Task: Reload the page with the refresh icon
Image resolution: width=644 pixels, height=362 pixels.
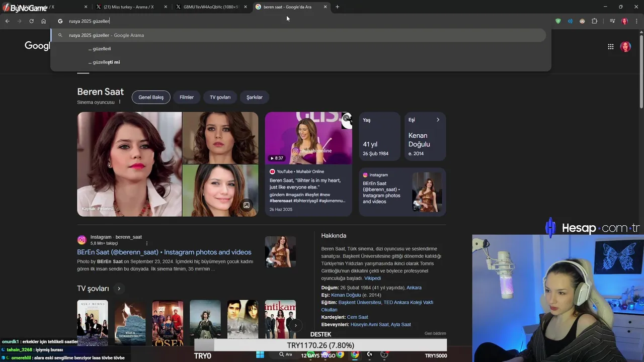Action: [x=31, y=21]
